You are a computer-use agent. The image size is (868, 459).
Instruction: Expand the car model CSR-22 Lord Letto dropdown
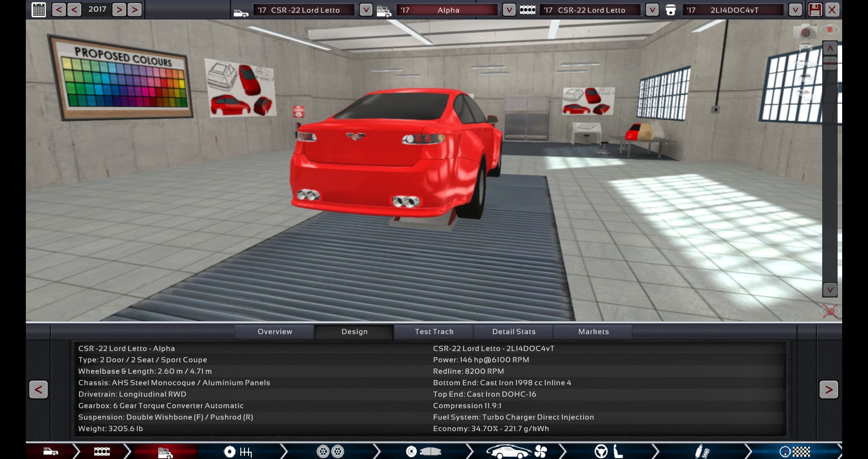point(366,10)
